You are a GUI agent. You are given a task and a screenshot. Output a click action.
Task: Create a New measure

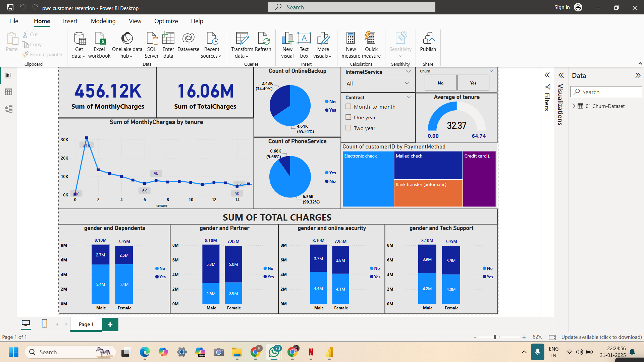[351, 45]
